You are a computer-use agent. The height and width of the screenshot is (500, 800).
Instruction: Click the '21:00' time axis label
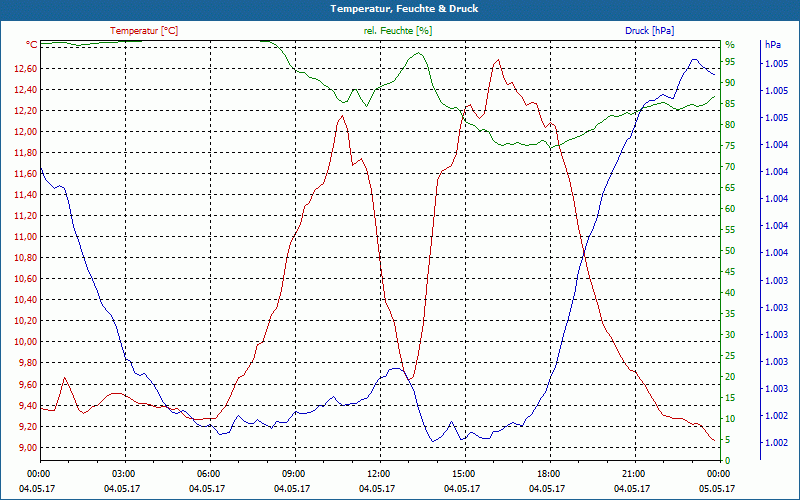pos(634,473)
